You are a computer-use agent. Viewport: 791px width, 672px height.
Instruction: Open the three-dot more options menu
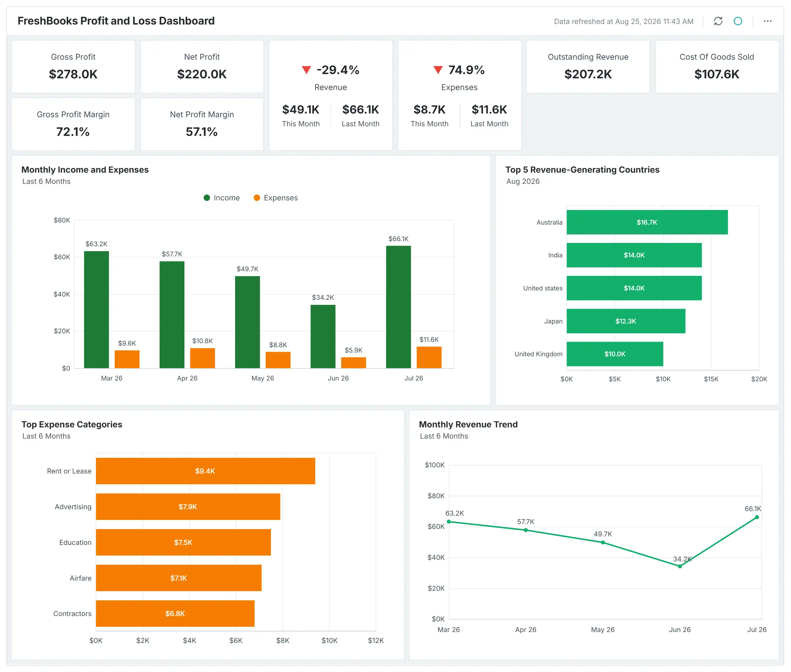767,21
